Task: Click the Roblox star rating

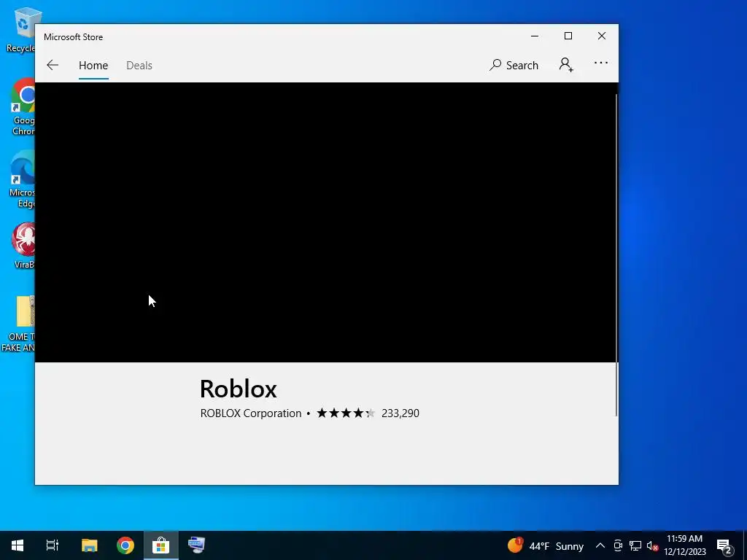Action: 346,413
